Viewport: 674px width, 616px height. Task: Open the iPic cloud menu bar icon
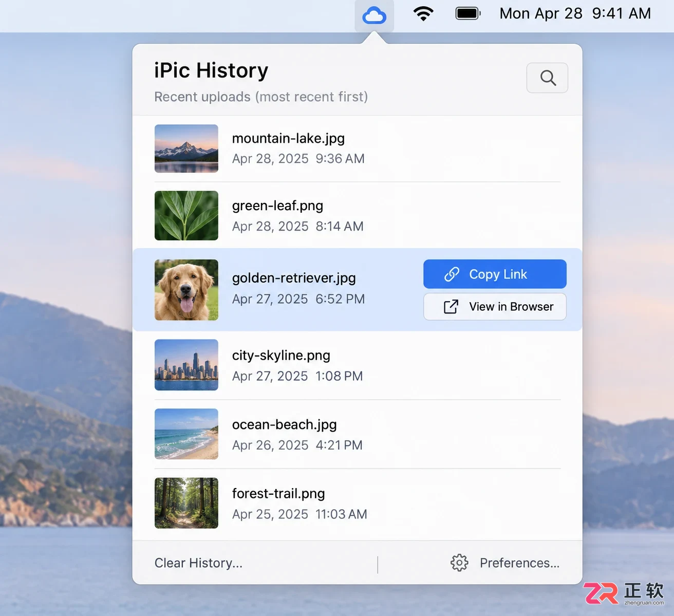point(374,15)
